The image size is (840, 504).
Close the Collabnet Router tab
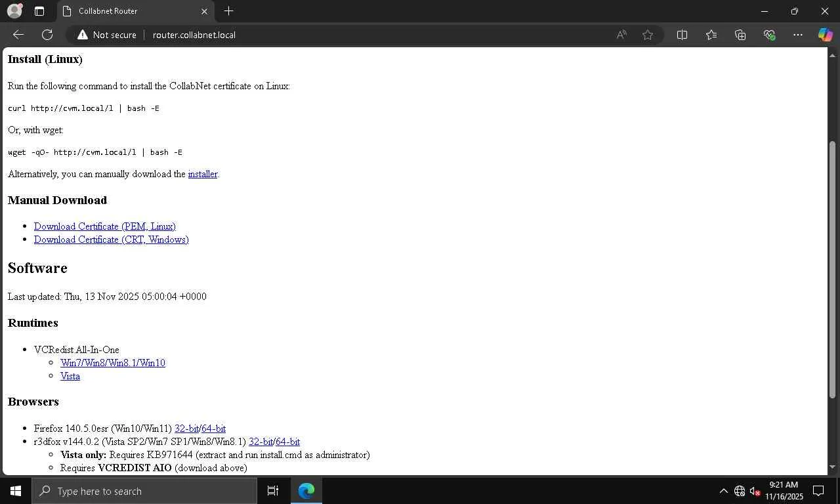point(204,11)
